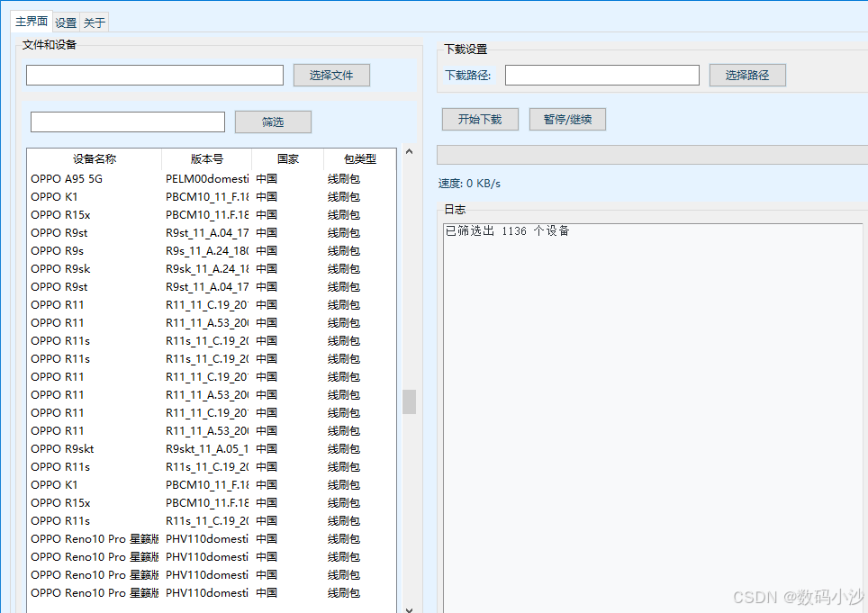This screenshot has height=613, width=868.
Task: Click the PELM00domesti version cell
Action: point(207,179)
